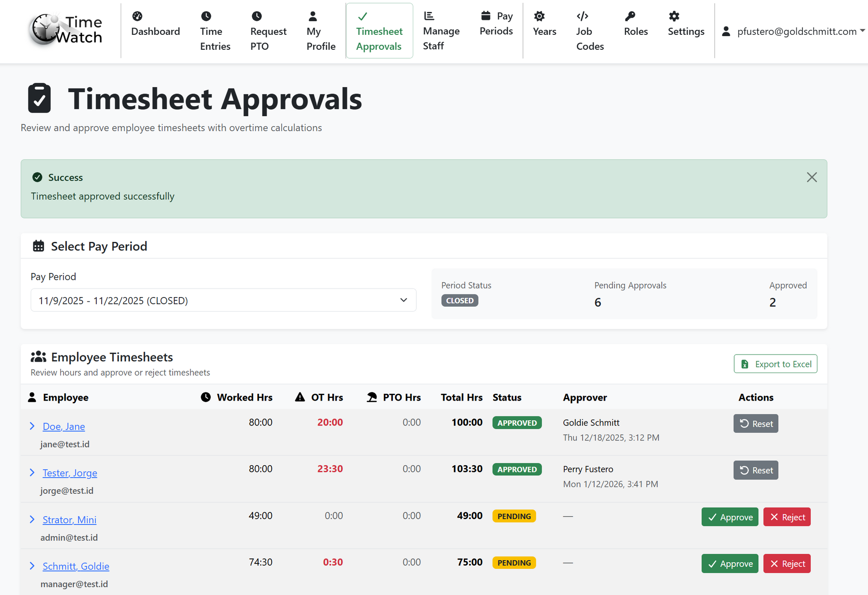Dismiss the Success alert banner
The width and height of the screenshot is (868, 595).
[811, 177]
